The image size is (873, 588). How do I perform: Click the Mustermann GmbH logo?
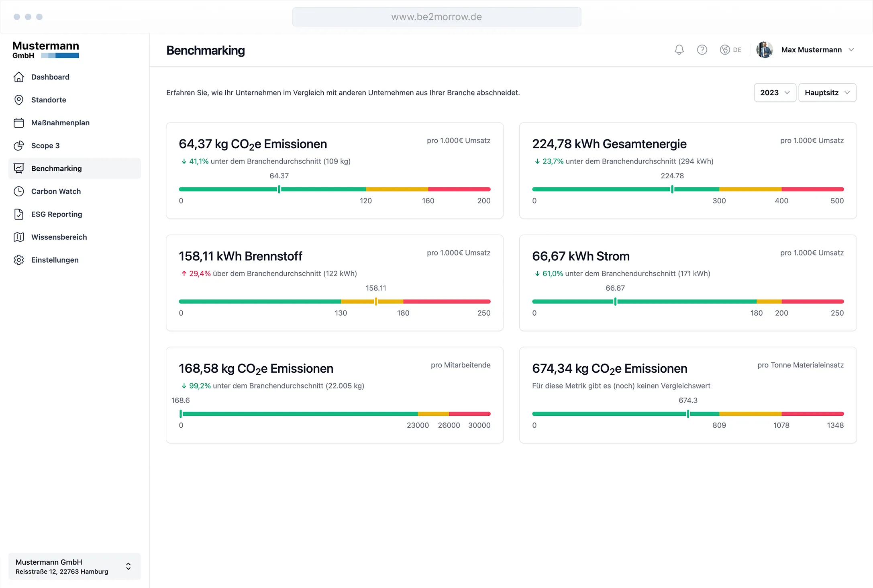pos(46,50)
